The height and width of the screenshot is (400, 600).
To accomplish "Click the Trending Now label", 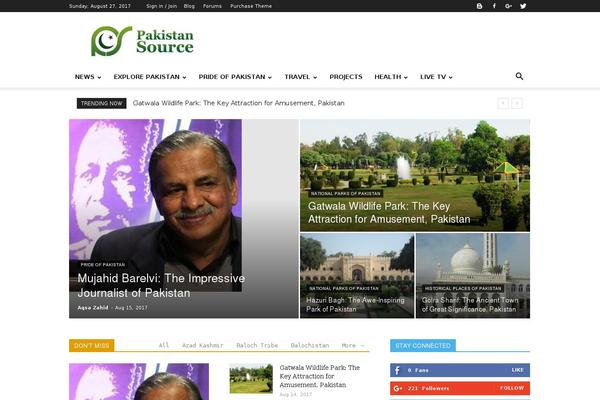I will 101,103.
